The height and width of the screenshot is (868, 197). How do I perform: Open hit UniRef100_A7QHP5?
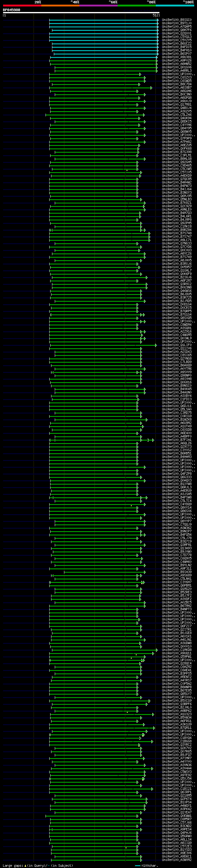tap(176, 26)
